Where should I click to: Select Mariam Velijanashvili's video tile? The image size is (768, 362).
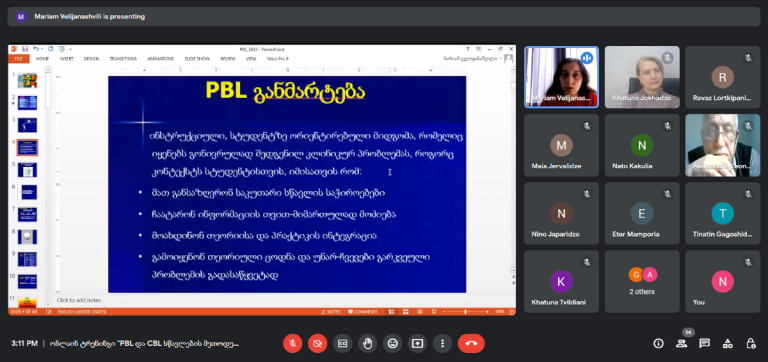coord(561,77)
